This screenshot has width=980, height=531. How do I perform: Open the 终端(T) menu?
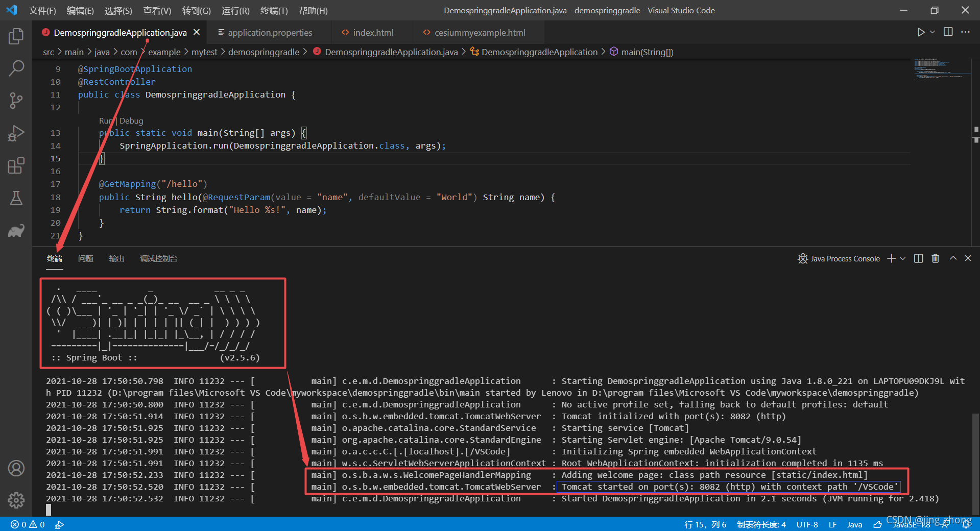pyautogui.click(x=274, y=11)
